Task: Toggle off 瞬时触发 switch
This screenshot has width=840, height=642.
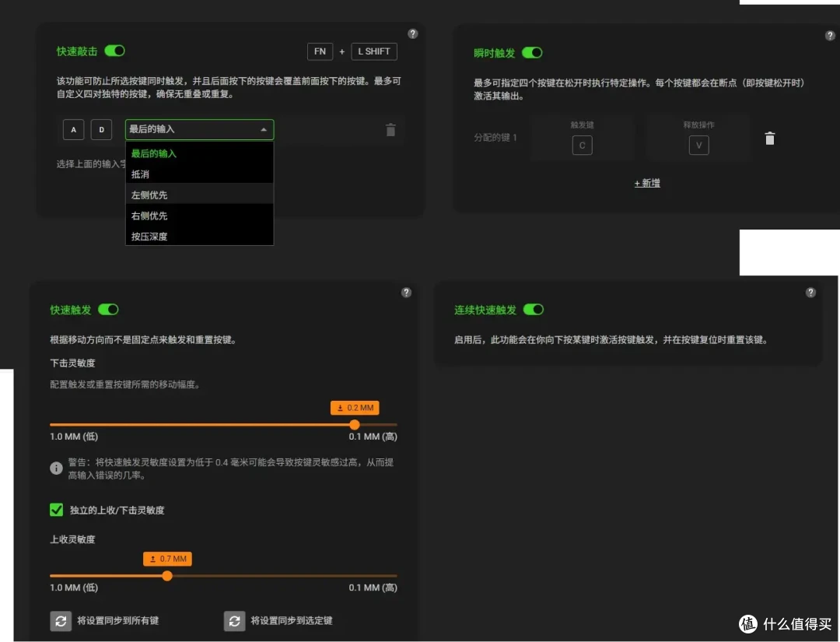Action: pos(532,52)
